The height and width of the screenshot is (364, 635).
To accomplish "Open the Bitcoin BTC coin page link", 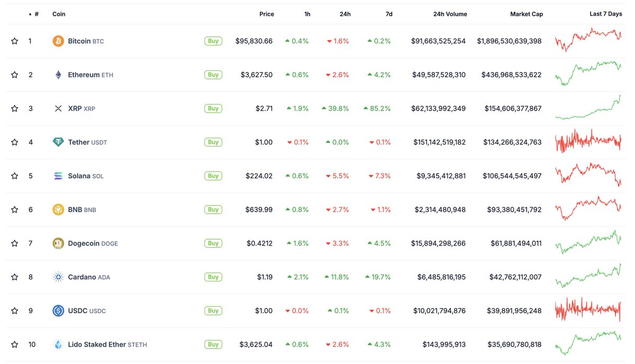I will 86,41.
